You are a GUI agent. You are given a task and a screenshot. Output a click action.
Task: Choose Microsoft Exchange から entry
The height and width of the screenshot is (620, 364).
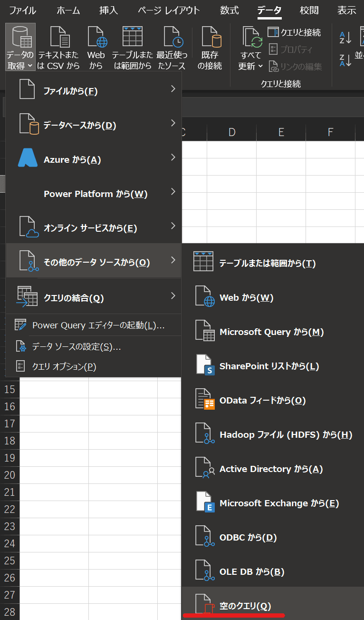point(279,503)
